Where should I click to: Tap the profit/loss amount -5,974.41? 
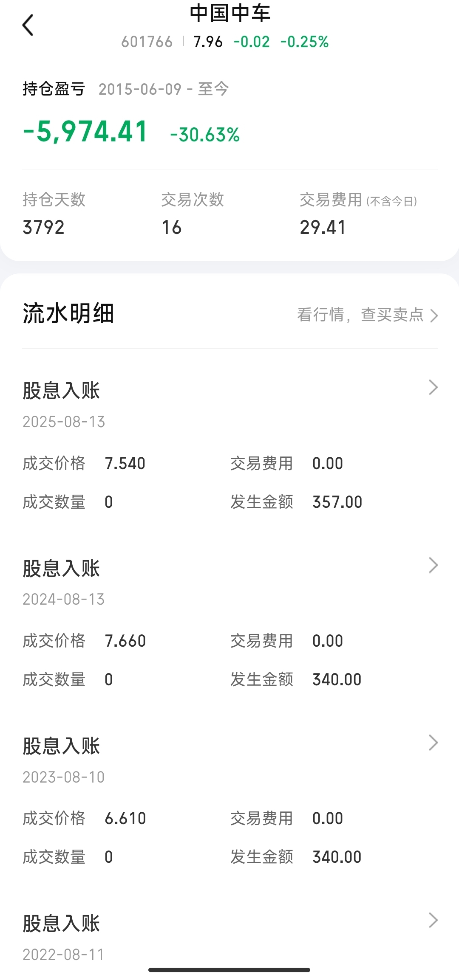[x=85, y=132]
